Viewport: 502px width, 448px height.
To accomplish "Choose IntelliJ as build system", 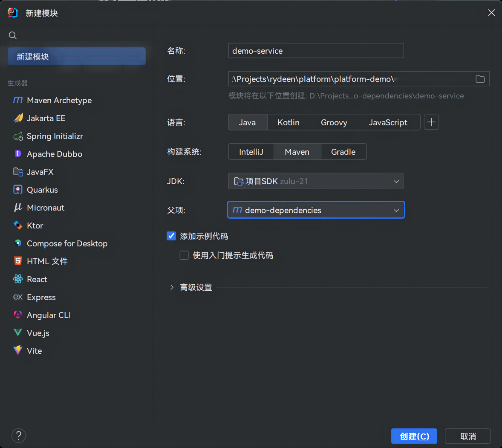I will pos(251,152).
